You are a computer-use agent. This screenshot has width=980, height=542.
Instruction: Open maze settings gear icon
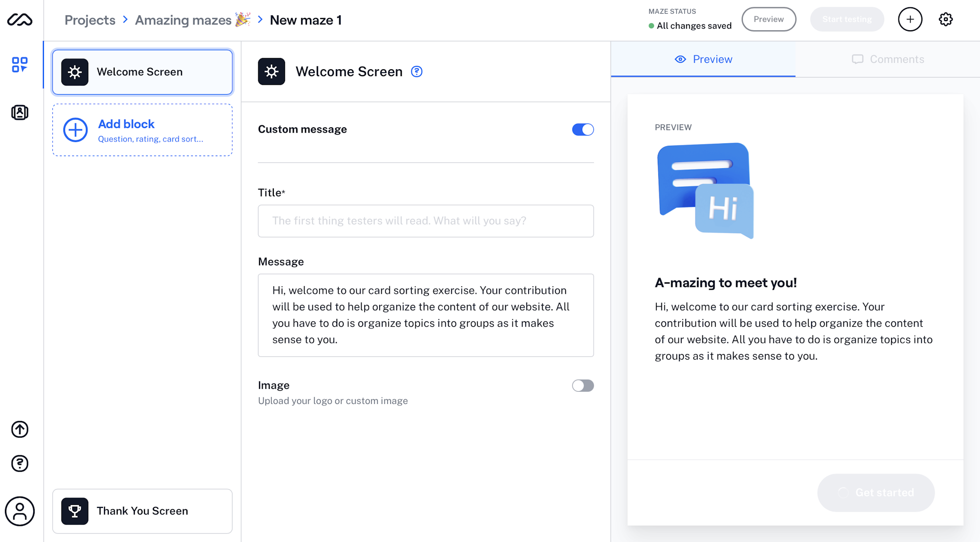coord(945,20)
